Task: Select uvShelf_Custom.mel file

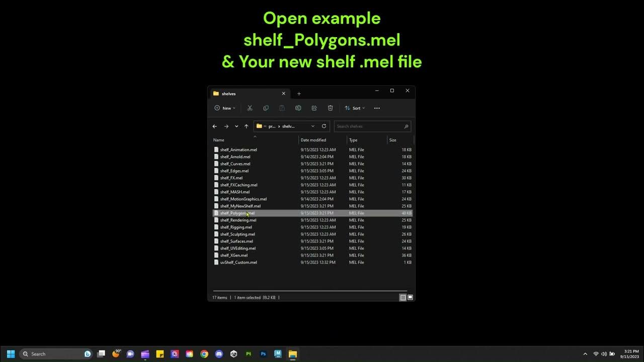Action: (312, 262)
